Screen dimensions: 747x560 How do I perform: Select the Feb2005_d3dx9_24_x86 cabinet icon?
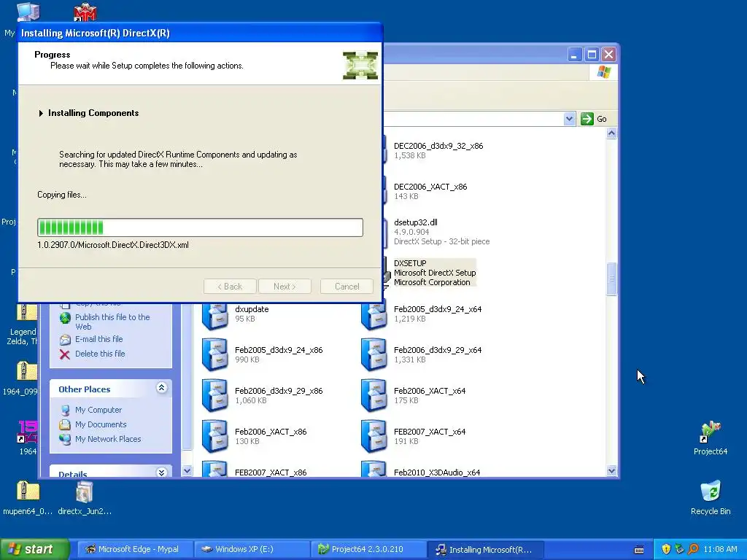click(214, 354)
